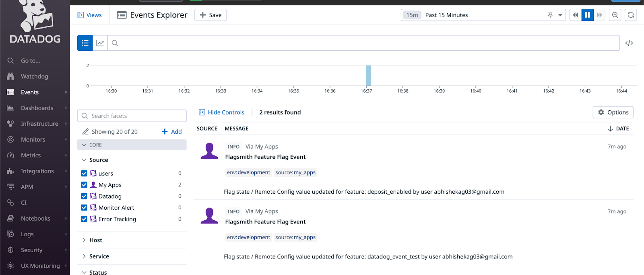Uncheck the Error Tracking source checkbox
Screen dimensions: 644x275
[x=84, y=219]
